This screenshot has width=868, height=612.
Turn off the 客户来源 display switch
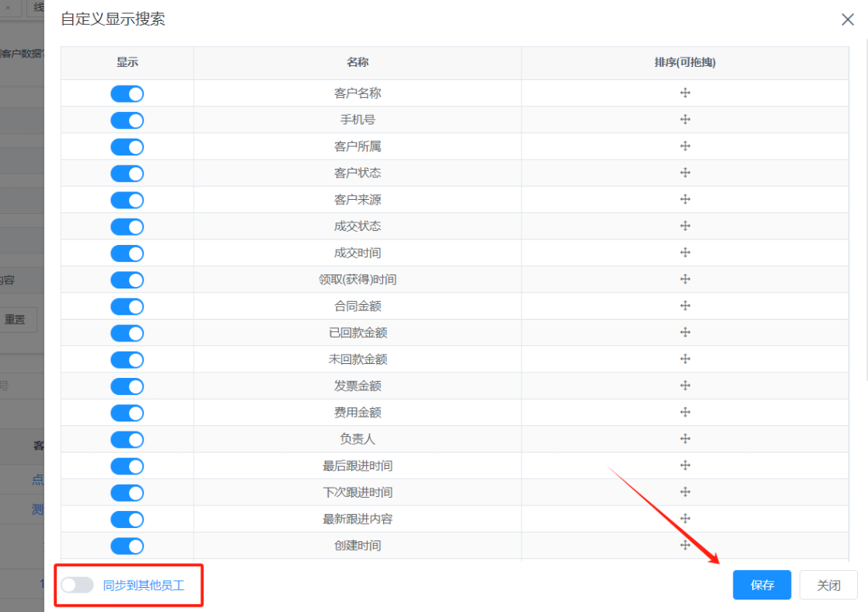[127, 200]
